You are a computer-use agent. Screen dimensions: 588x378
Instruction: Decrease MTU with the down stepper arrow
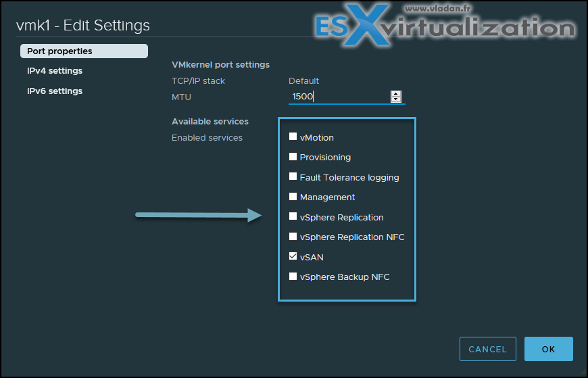click(x=396, y=99)
